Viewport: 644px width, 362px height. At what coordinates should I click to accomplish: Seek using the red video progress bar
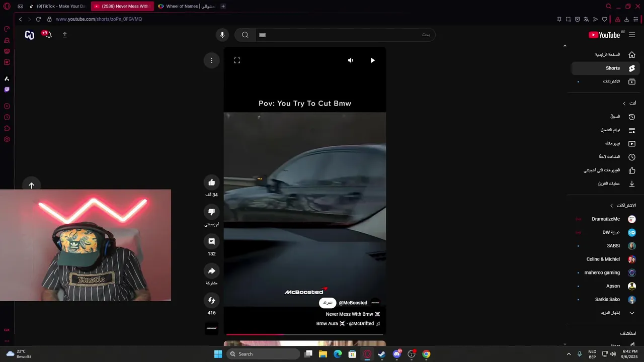(x=305, y=334)
